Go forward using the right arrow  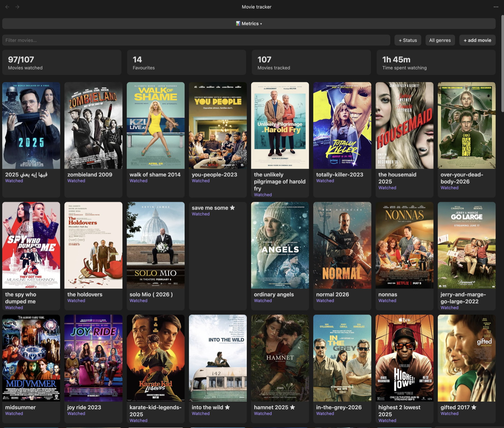(x=17, y=7)
